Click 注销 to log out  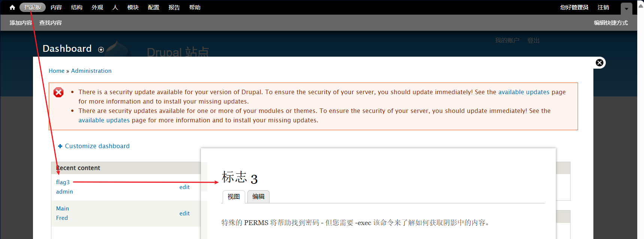pos(603,8)
